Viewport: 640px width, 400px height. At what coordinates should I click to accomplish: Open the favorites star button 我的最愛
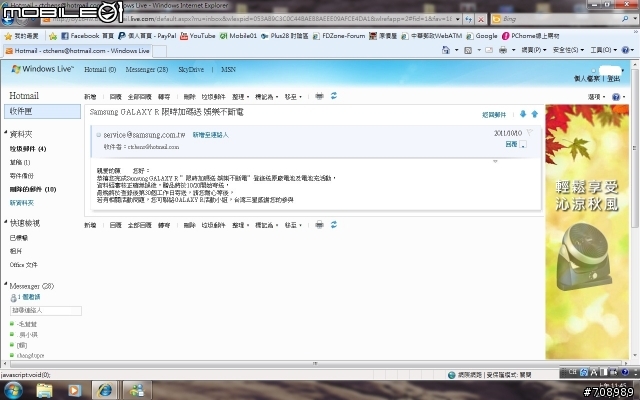(x=21, y=36)
